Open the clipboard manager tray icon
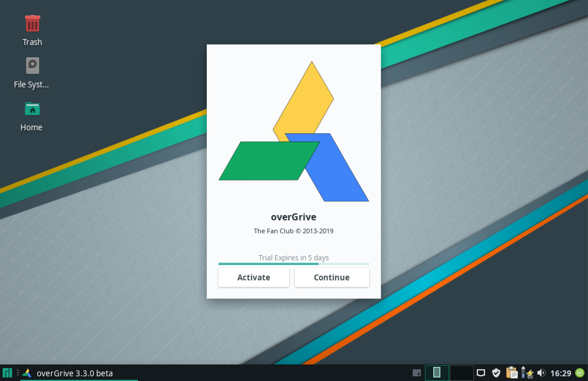 (x=512, y=373)
